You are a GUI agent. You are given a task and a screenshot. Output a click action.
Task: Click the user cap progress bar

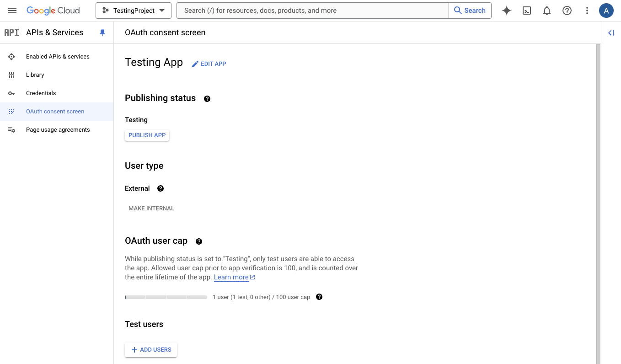click(x=166, y=297)
